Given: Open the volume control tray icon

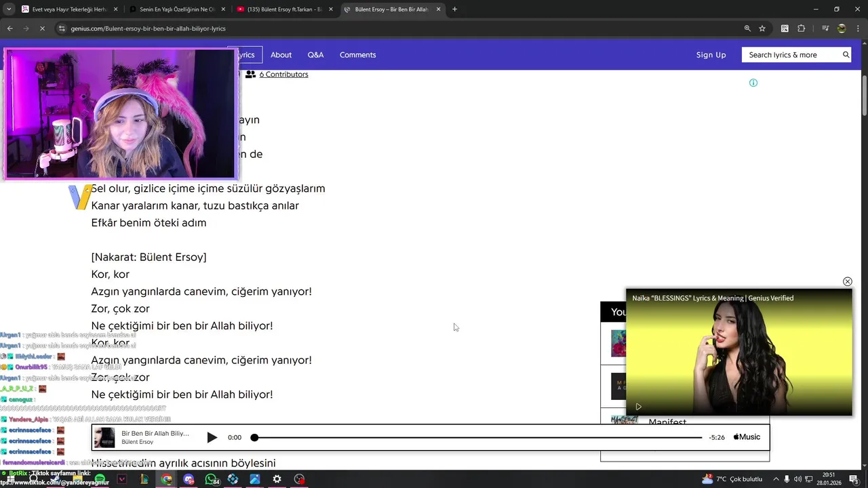Looking at the screenshot, I should 797,479.
